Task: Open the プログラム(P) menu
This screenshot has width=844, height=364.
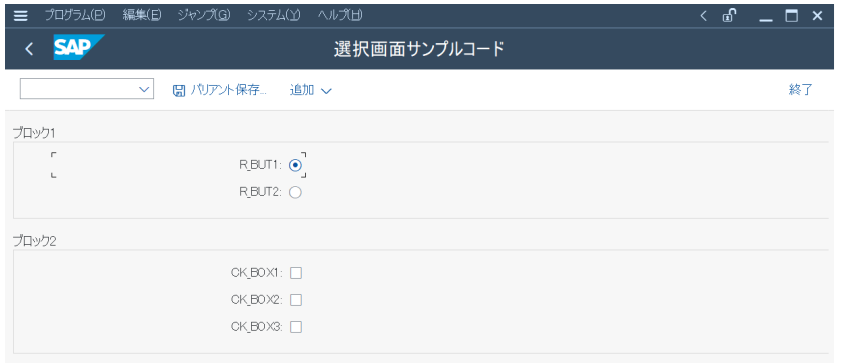Action: click(x=75, y=16)
